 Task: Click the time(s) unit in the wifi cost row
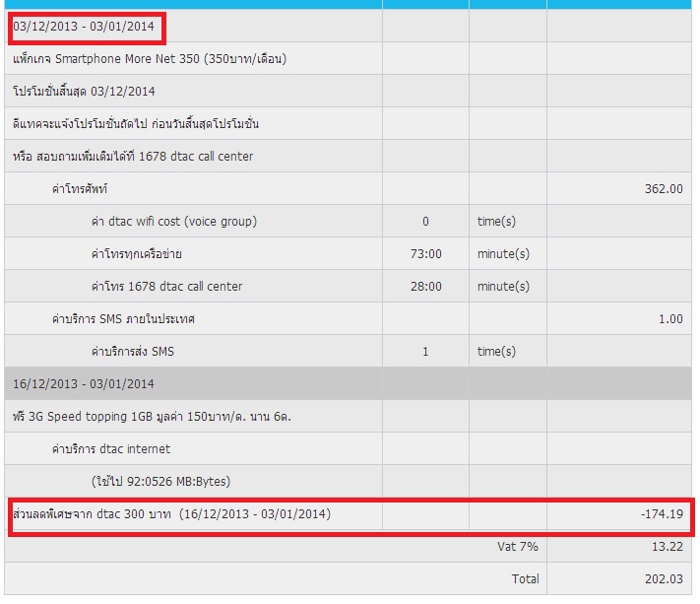(x=496, y=222)
